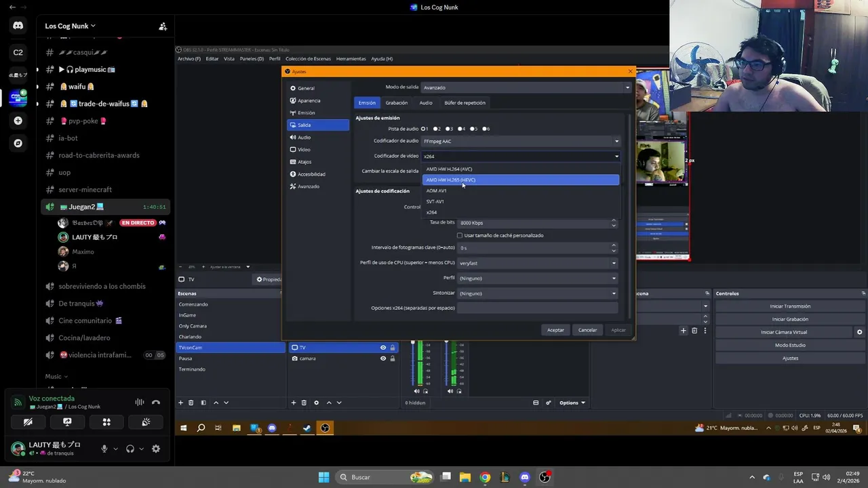The image size is (868, 488).
Task: Click Iniciar Cámara Virtual button
Action: point(784,332)
